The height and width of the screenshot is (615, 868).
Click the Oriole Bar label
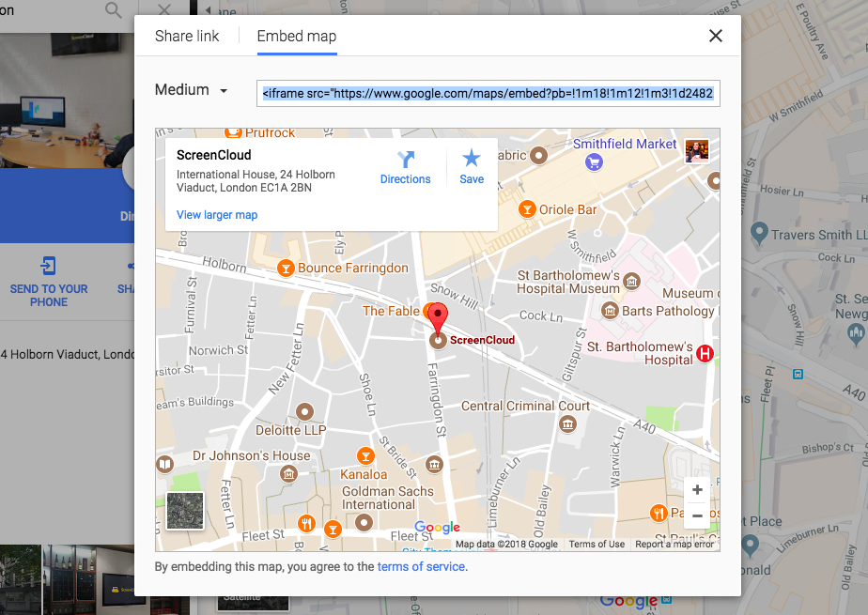(568, 209)
